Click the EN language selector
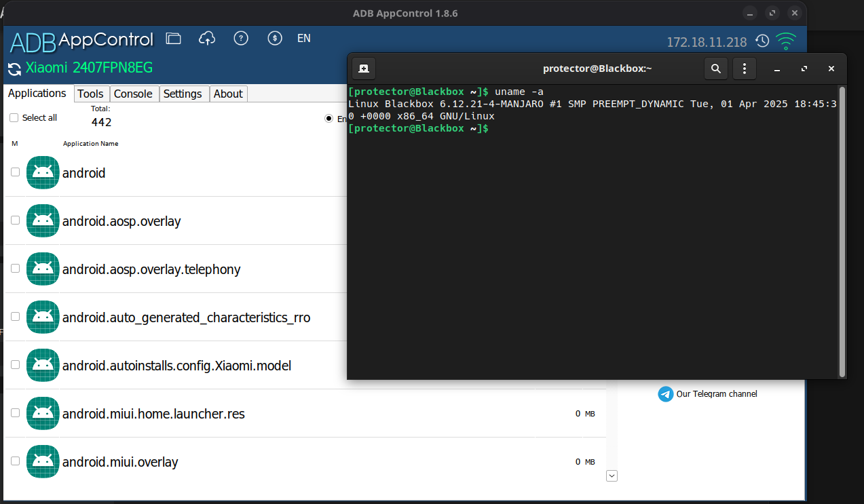Image resolution: width=864 pixels, height=504 pixels. click(x=304, y=39)
